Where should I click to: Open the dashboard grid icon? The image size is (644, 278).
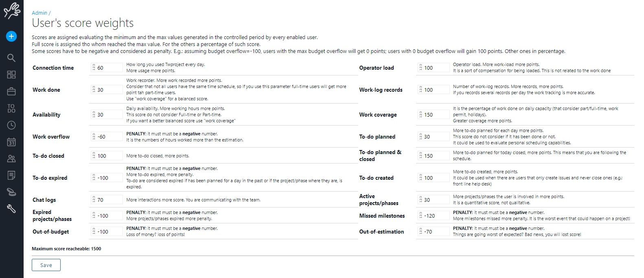[x=11, y=75]
